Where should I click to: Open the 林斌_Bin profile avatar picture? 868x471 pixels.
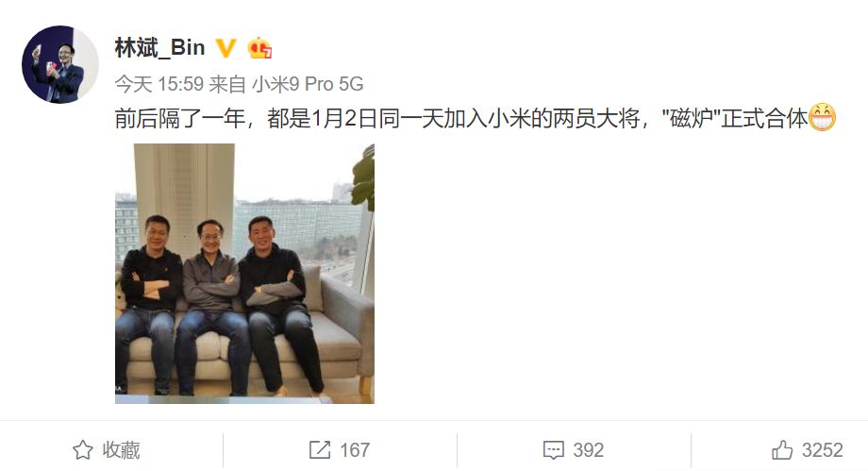click(59, 64)
